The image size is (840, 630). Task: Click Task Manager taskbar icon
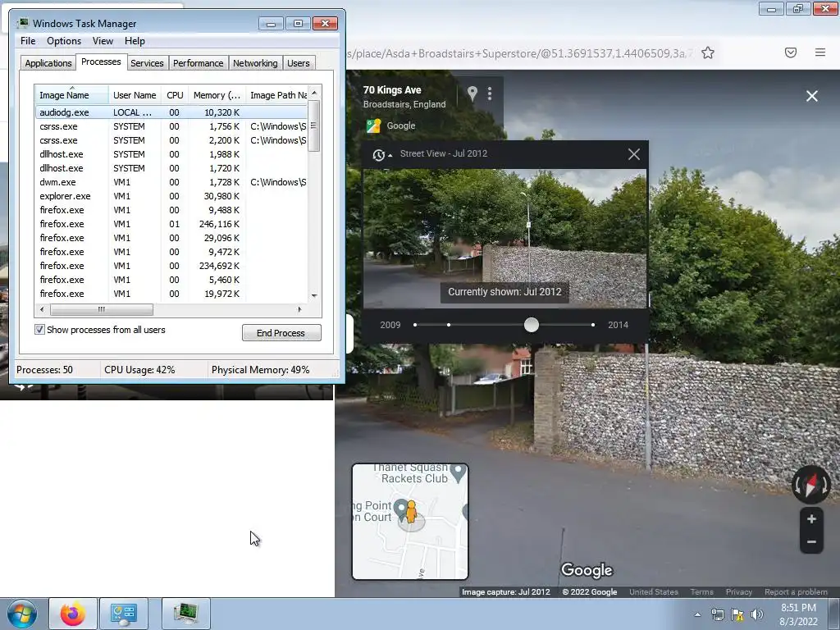[186, 614]
